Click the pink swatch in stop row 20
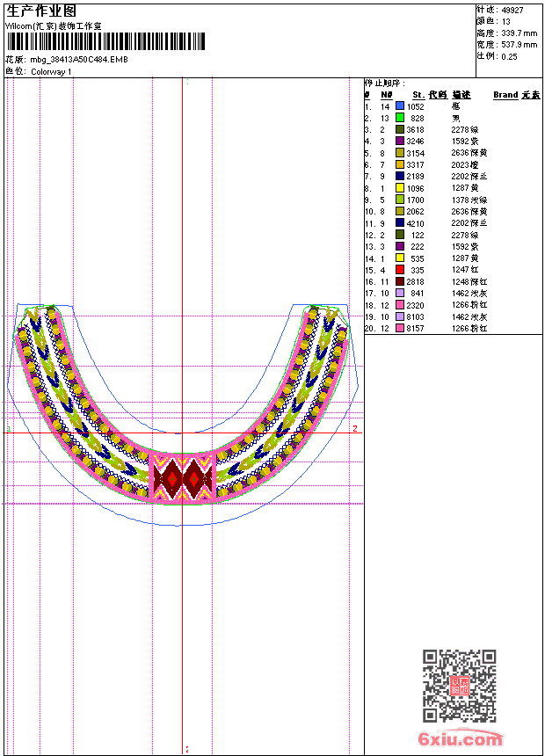The width and height of the screenshot is (545, 756). (400, 328)
